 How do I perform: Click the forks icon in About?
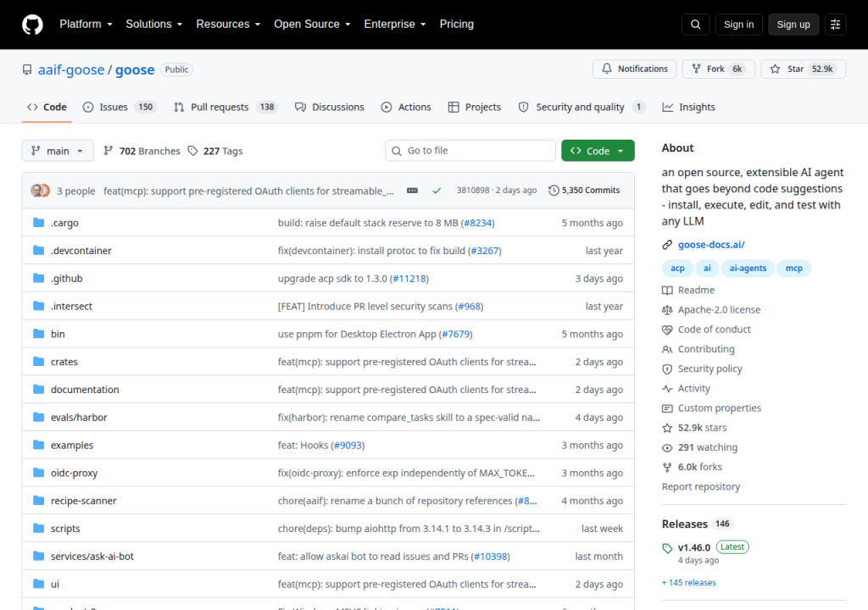[667, 467]
